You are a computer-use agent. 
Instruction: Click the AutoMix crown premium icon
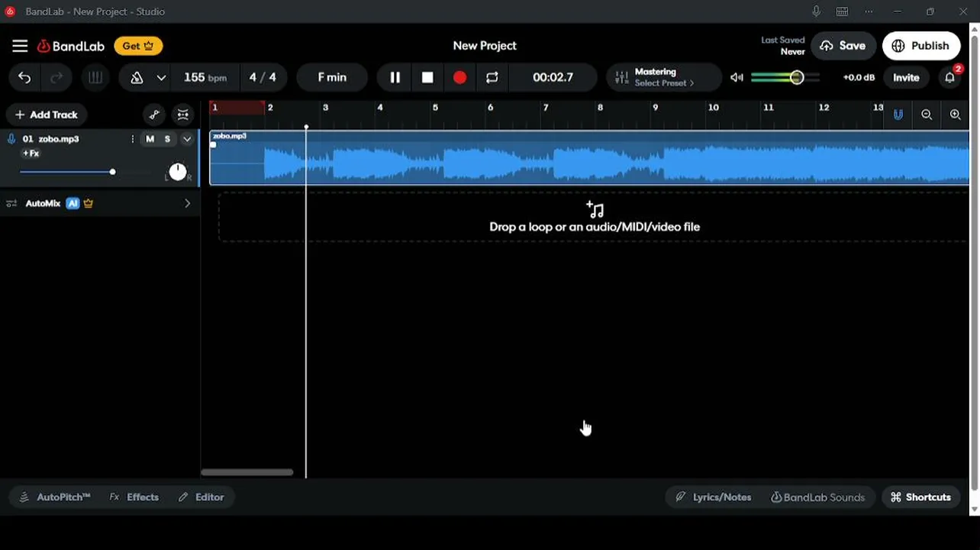(x=89, y=203)
